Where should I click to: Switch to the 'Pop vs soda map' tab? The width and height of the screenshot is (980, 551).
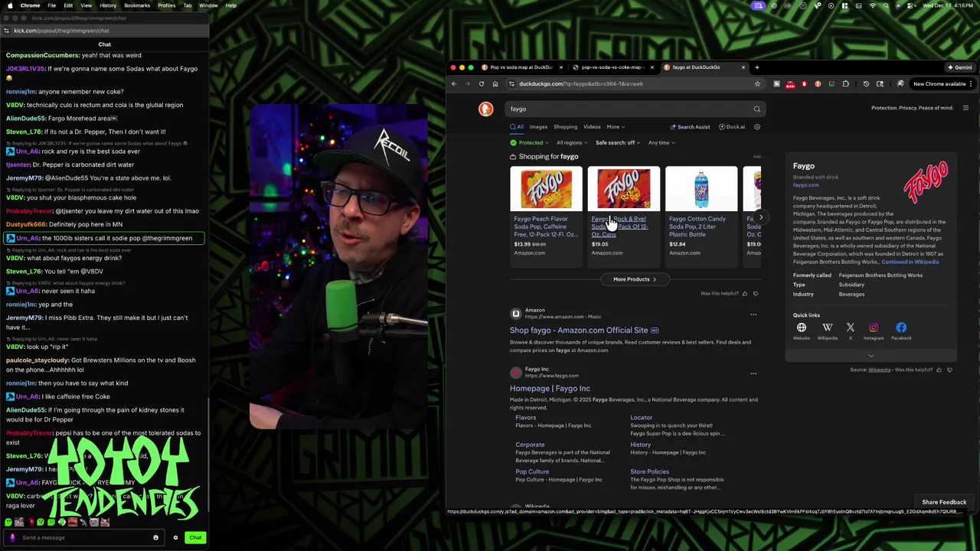520,67
